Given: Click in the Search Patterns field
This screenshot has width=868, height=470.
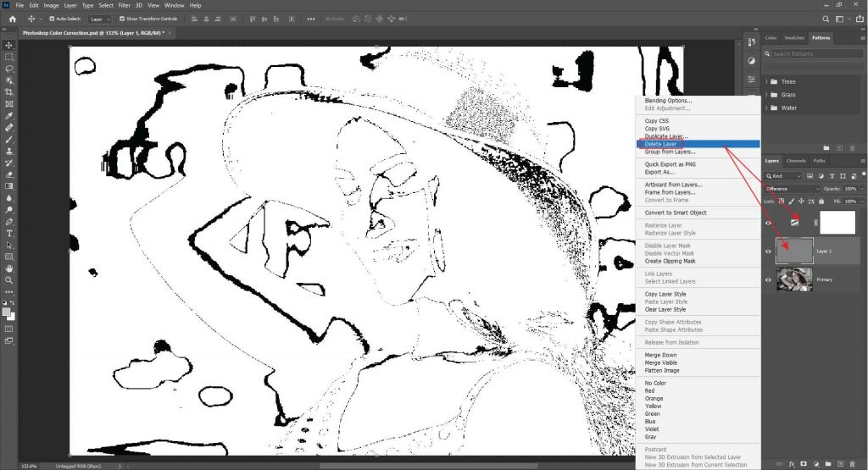Looking at the screenshot, I should click(x=816, y=53).
